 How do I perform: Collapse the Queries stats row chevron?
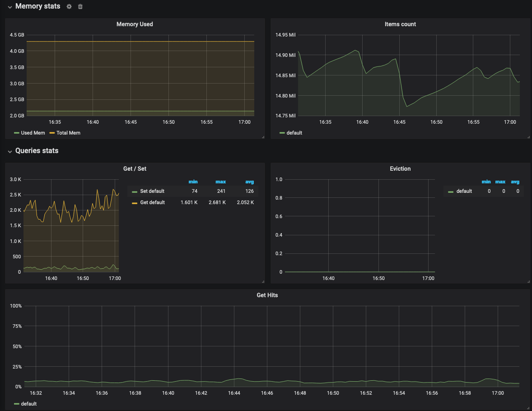[x=10, y=151]
